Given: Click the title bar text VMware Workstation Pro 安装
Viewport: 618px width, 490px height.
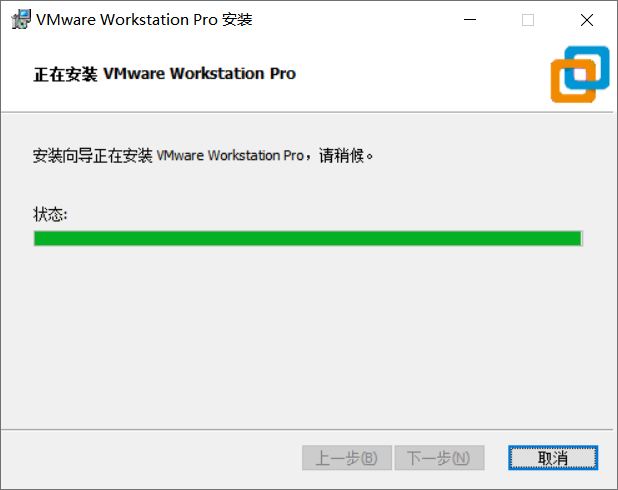Looking at the screenshot, I should (x=144, y=19).
